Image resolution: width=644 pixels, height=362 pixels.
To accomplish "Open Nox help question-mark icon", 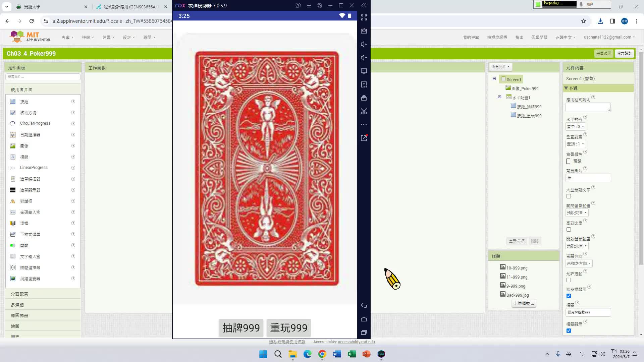I will click(x=298, y=5).
